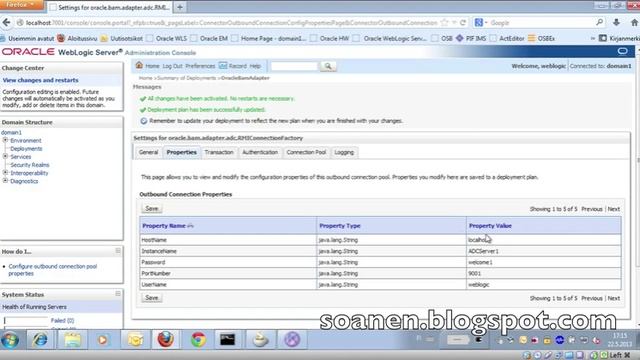Reload the page with the refresh icon
The image size is (640, 360).
coord(463,23)
